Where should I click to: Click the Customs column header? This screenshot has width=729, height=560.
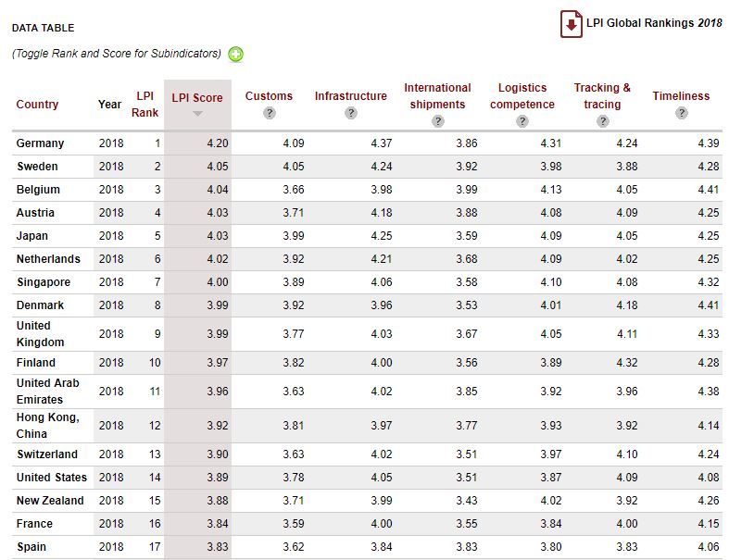pos(269,96)
